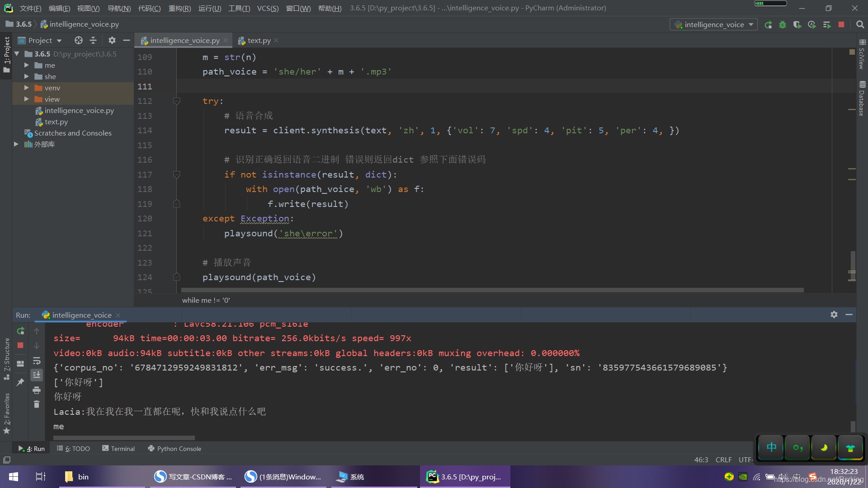Click the concurrency diagram run icon
Screen dimensions: 868x488
tap(827, 25)
